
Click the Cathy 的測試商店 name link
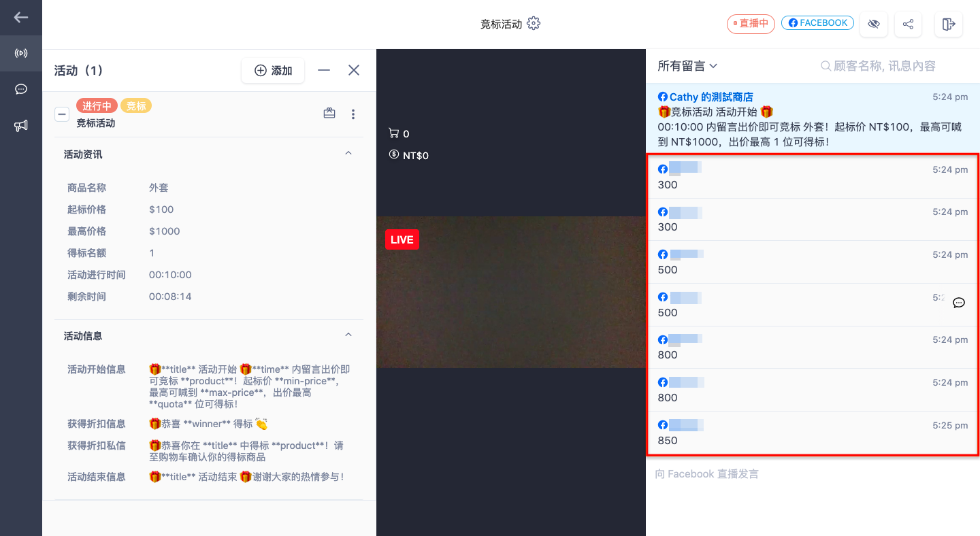point(711,97)
